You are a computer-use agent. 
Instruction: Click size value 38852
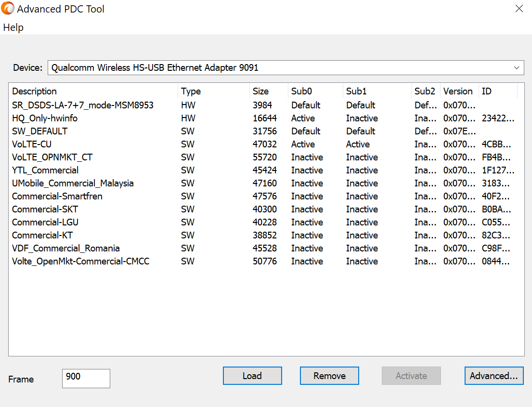pyautogui.click(x=265, y=235)
